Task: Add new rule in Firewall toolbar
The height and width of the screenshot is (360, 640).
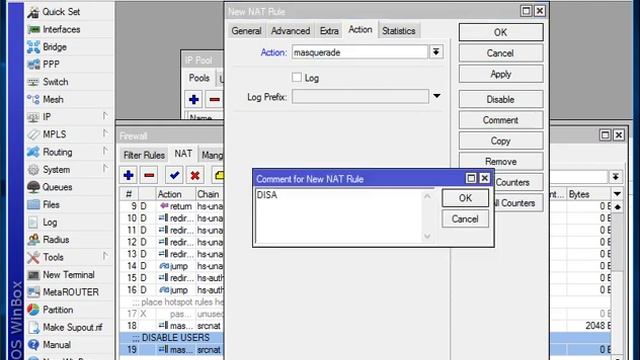Action: click(x=129, y=176)
